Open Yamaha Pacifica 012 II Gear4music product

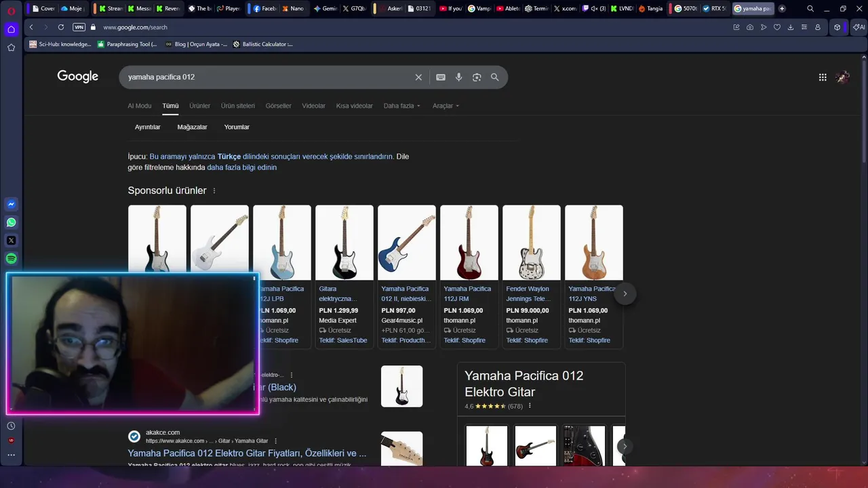(x=407, y=277)
